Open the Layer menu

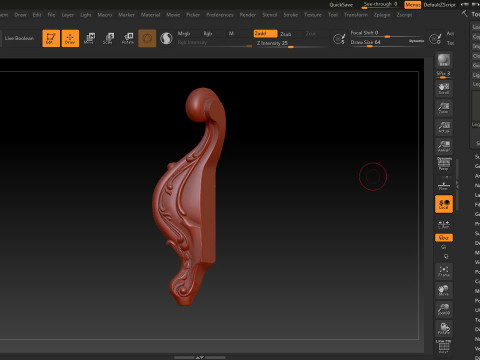(x=68, y=15)
